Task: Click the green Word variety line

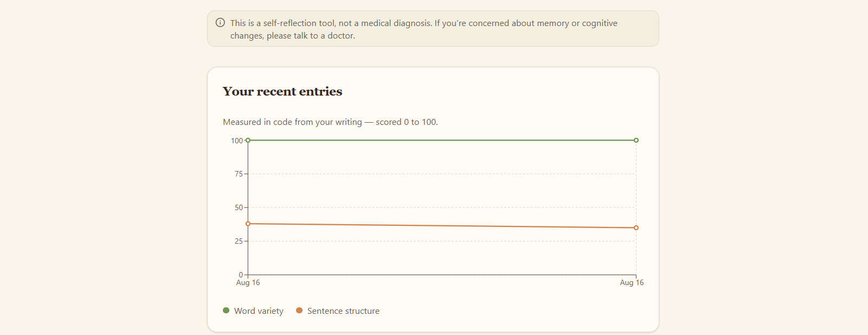Action: point(442,140)
